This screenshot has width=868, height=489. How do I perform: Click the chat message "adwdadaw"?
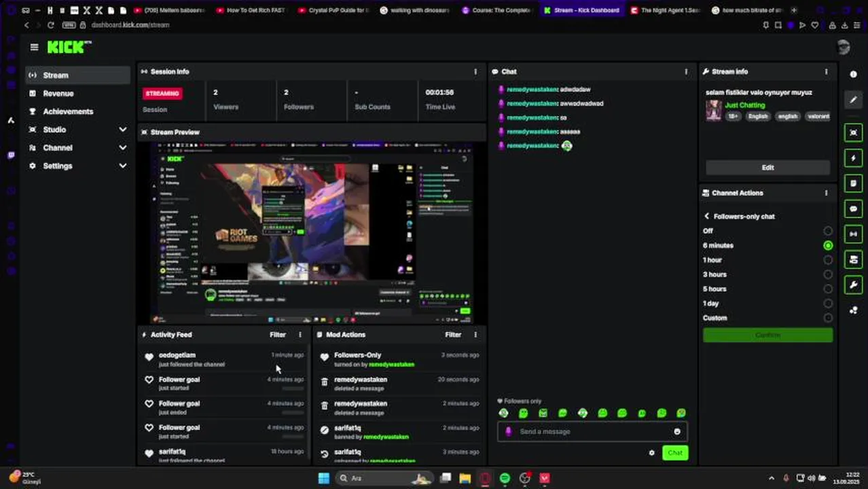575,89
